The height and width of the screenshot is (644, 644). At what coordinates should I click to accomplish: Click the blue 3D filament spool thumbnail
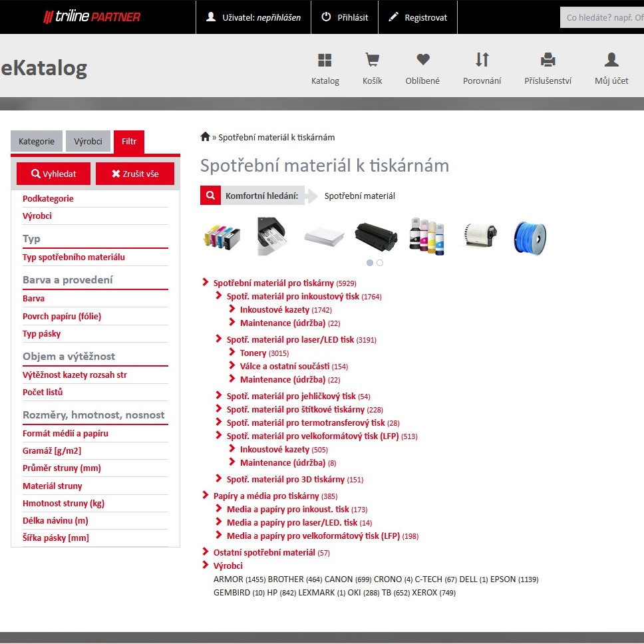529,238
